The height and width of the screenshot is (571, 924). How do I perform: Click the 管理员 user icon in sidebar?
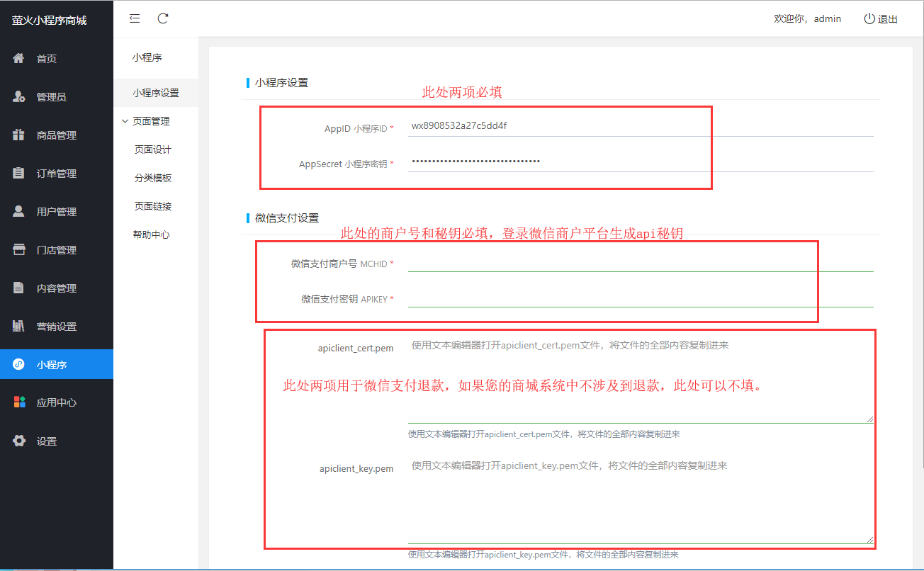19,96
